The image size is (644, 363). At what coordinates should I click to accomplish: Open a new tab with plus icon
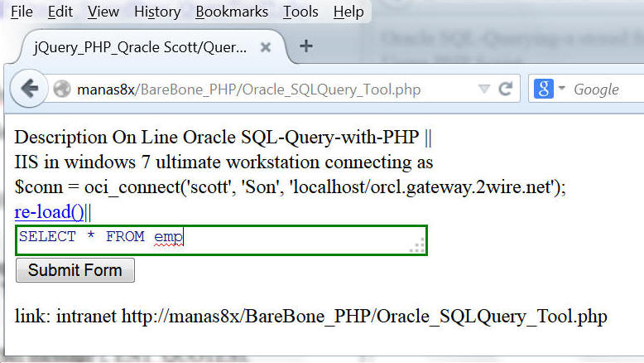coord(306,46)
